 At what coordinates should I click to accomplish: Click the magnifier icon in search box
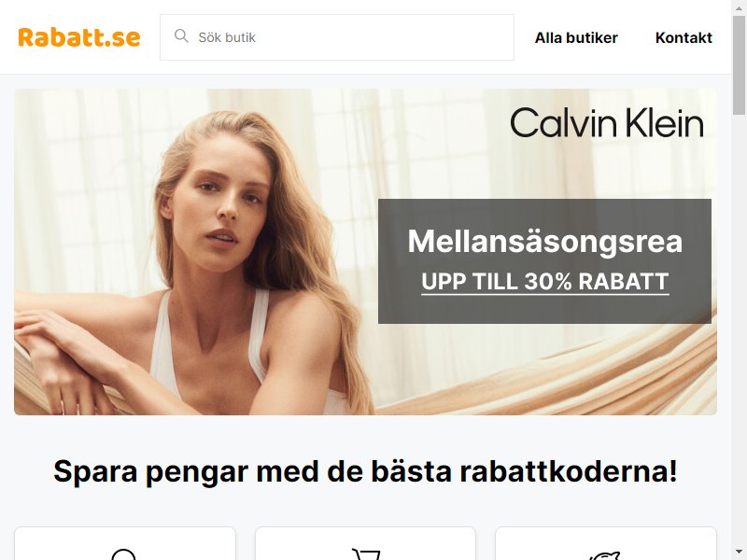tap(181, 35)
